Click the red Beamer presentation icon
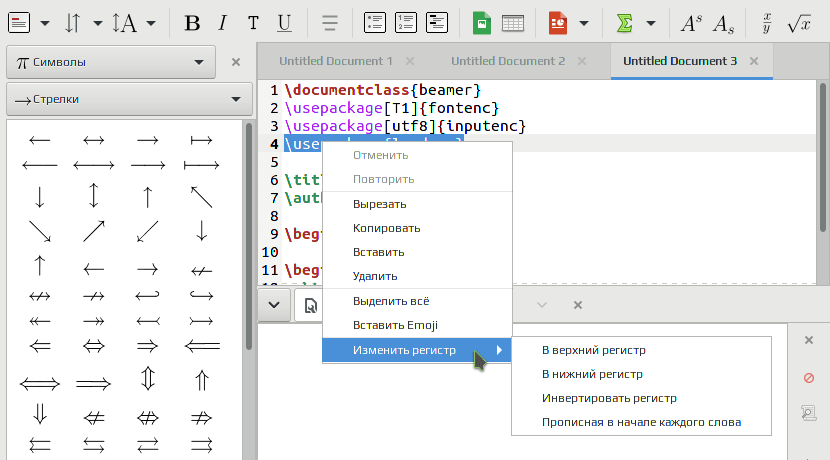This screenshot has height=460, width=830. tap(557, 23)
